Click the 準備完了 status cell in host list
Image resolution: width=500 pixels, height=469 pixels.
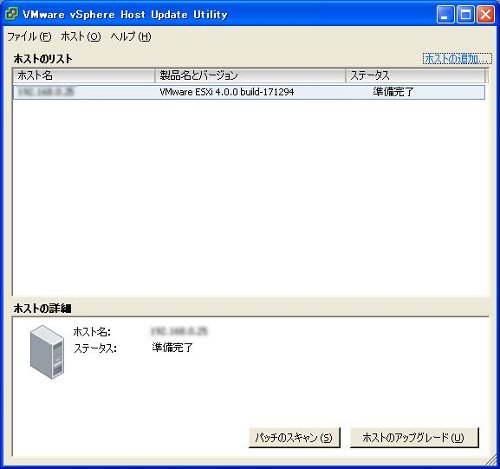(x=393, y=92)
